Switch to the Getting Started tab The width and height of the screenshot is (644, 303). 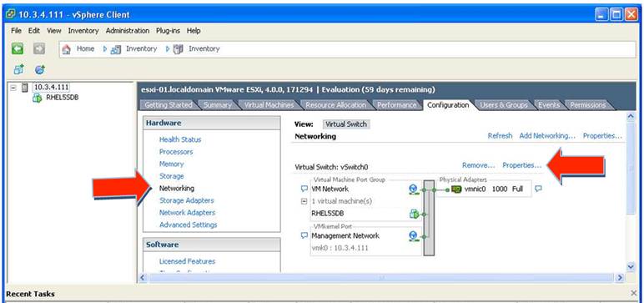[169, 105]
